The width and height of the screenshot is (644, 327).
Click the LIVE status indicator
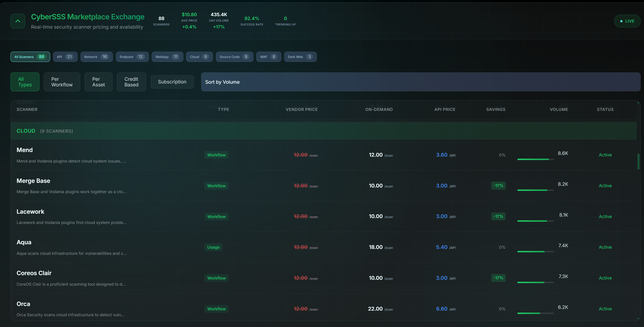(x=627, y=21)
